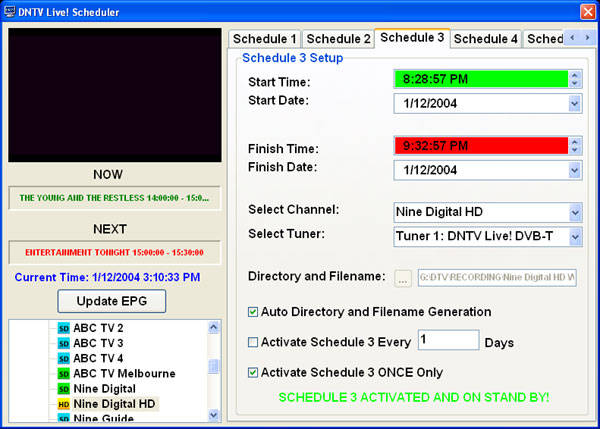Click the SD icon next to ABC TV 4
Viewport: 600px width, 429px height.
[64, 359]
